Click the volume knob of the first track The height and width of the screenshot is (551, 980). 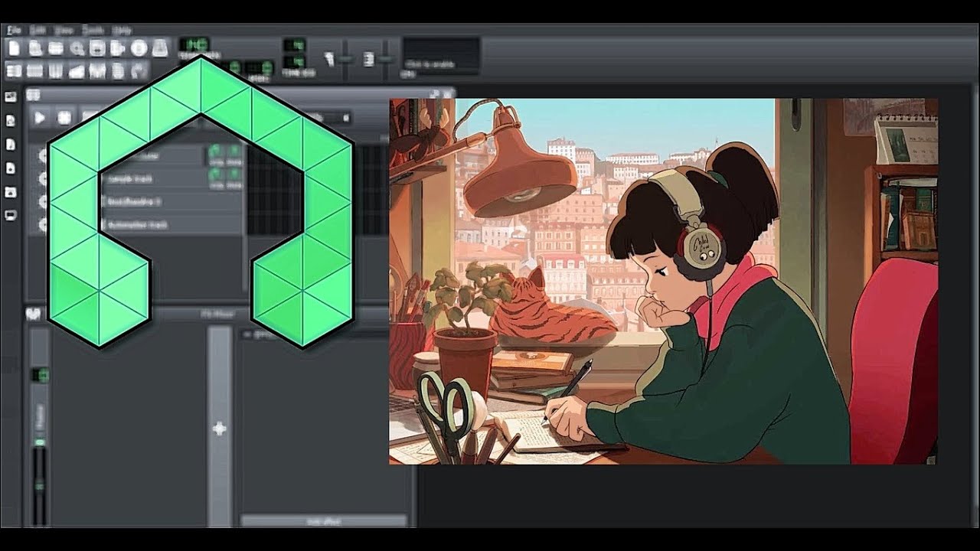tap(214, 152)
